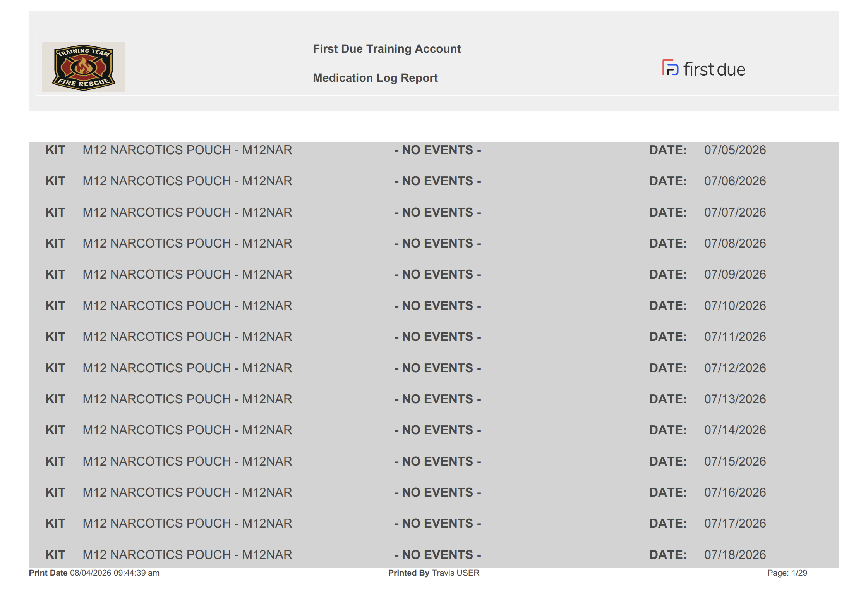The width and height of the screenshot is (868, 595).
Task: Click the KIT label in the 07/07/2026 row
Action: point(55,212)
